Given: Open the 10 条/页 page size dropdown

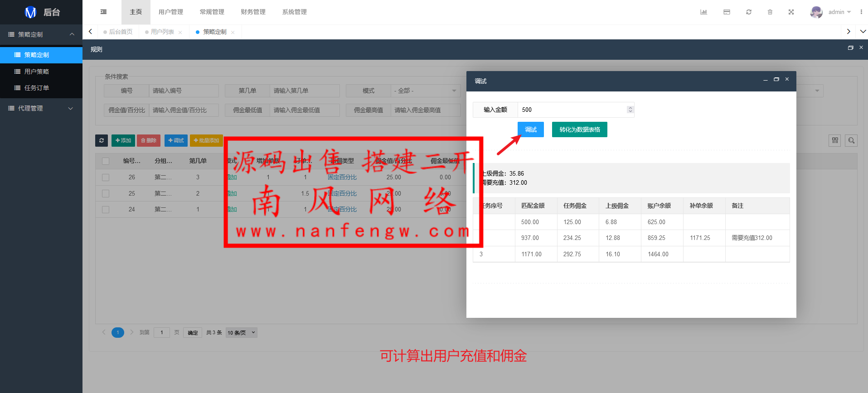Looking at the screenshot, I should click(241, 333).
